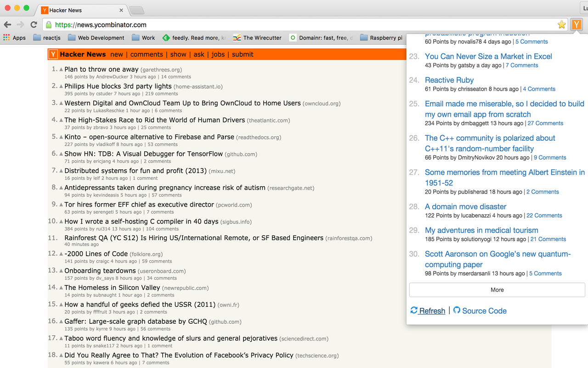Open '27 Comments' on the email app story
The height and width of the screenshot is (368, 588).
[545, 123]
